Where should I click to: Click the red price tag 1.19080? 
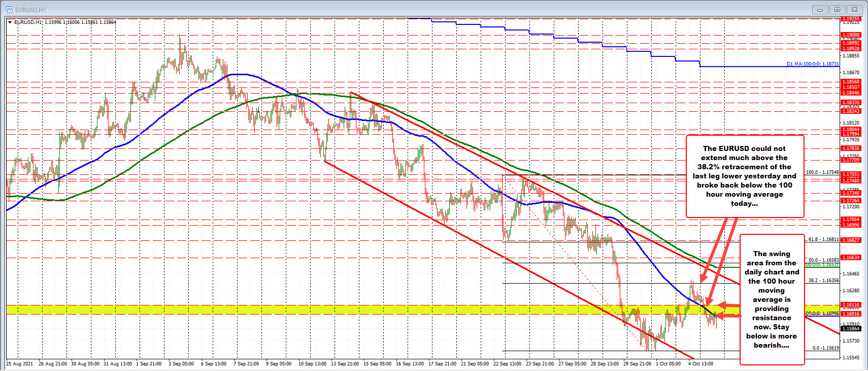[851, 35]
